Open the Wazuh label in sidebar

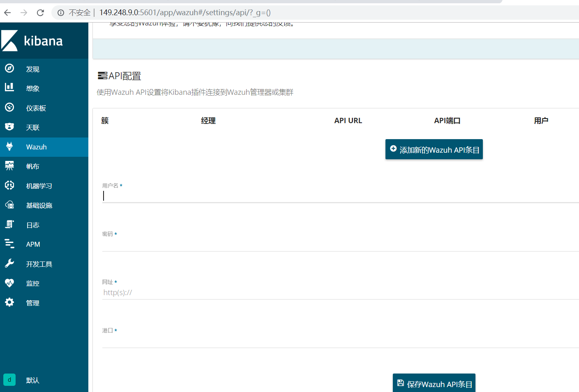(36, 147)
